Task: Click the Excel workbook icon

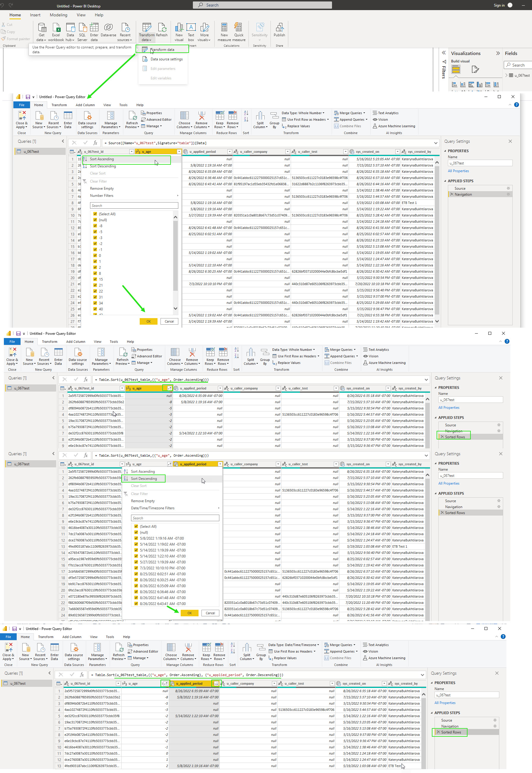Action: pyautogui.click(x=56, y=32)
